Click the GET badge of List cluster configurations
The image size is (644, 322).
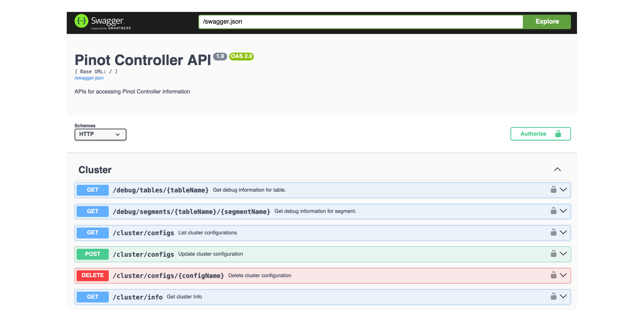point(93,233)
